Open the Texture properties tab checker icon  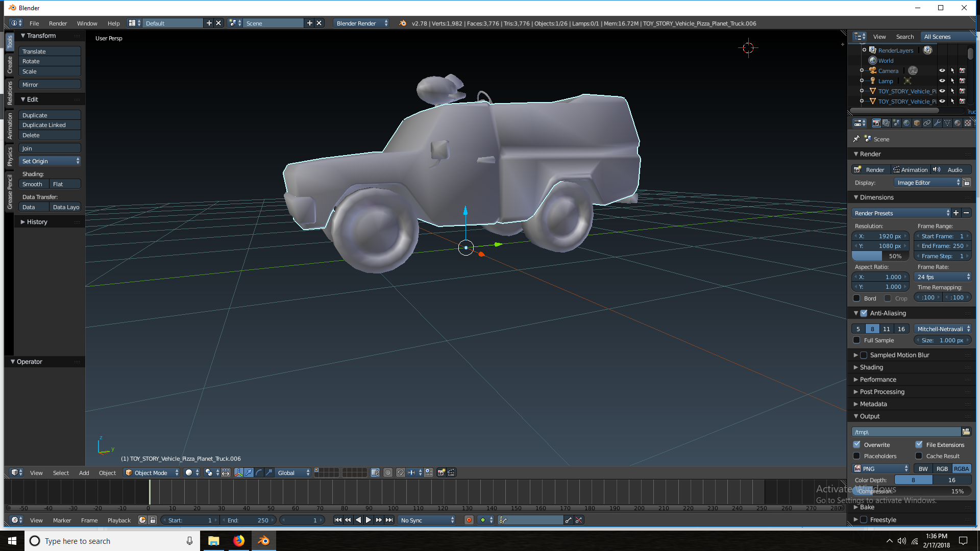968,123
